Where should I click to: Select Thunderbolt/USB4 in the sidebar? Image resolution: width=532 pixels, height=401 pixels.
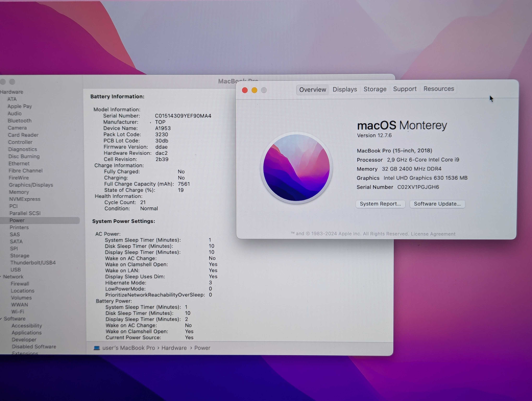pyautogui.click(x=33, y=263)
